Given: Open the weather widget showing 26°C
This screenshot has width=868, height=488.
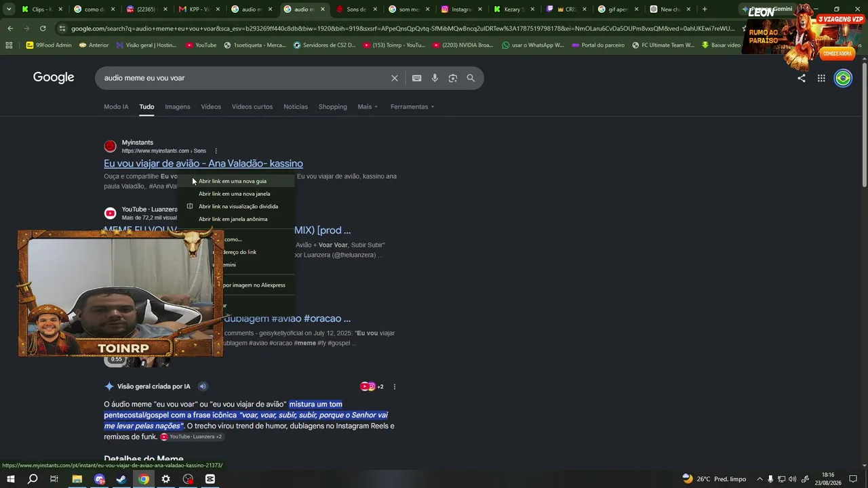Looking at the screenshot, I should (714, 479).
